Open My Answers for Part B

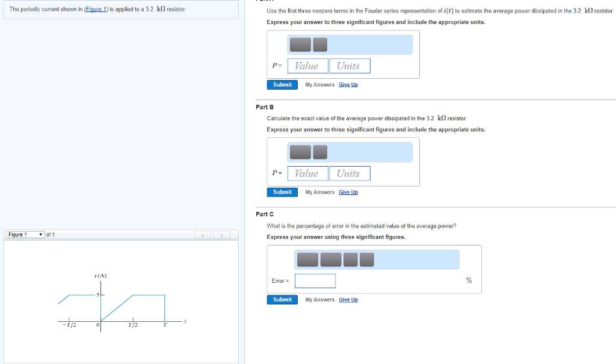click(x=320, y=192)
